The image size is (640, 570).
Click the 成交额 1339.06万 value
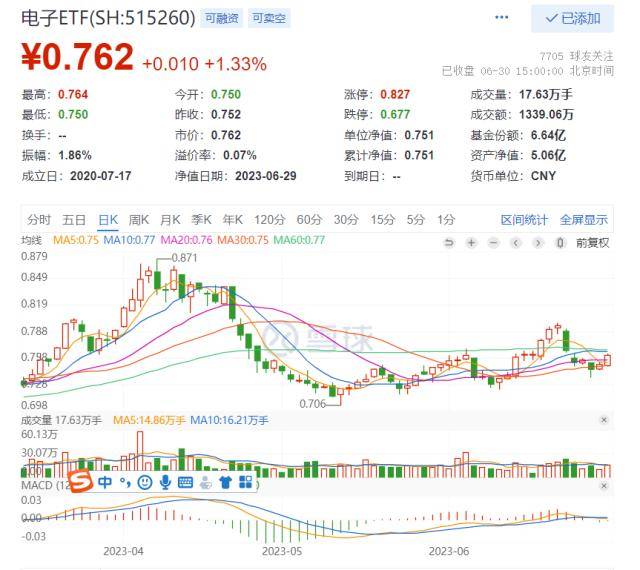click(x=546, y=115)
